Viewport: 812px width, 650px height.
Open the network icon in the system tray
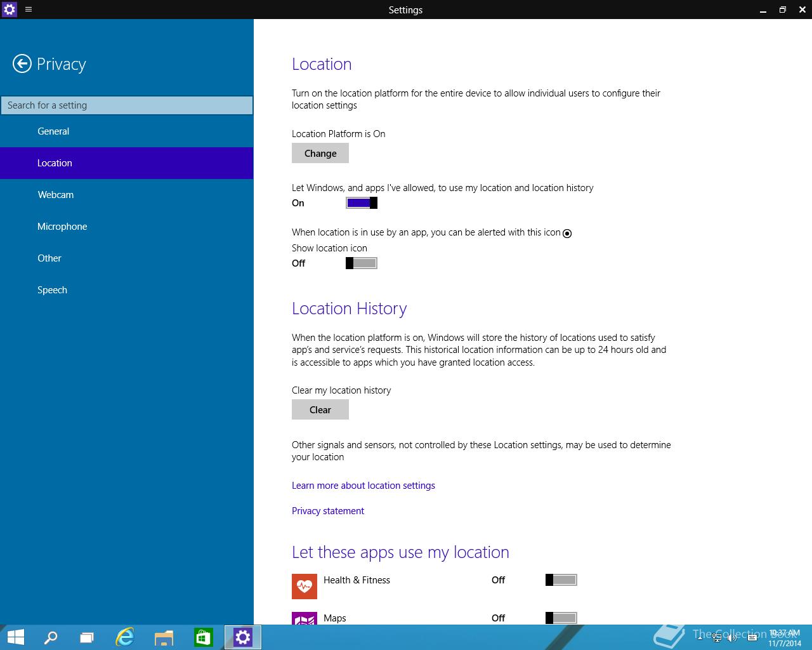tap(717, 638)
